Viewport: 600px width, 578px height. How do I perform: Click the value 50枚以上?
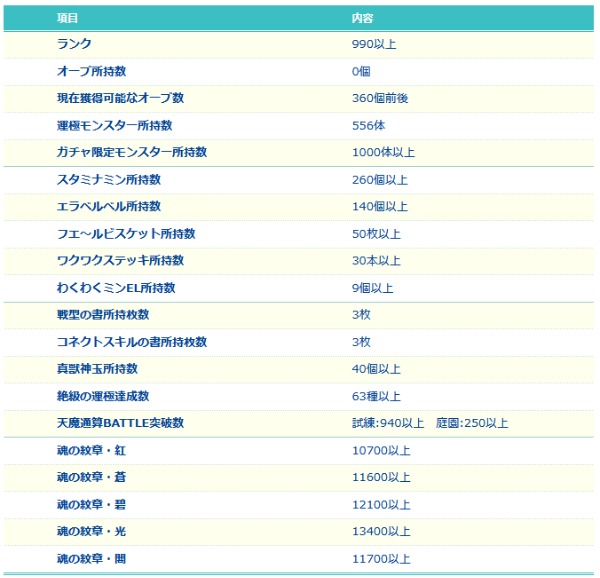[376, 234]
